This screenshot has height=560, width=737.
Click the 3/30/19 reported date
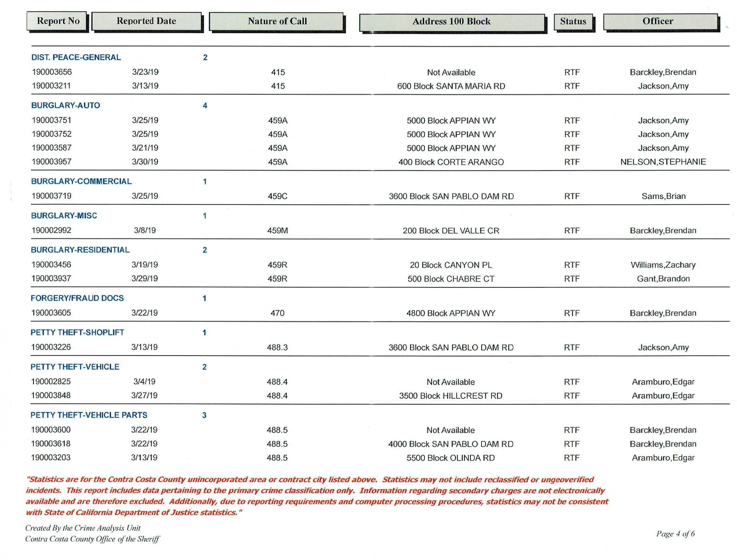click(145, 162)
